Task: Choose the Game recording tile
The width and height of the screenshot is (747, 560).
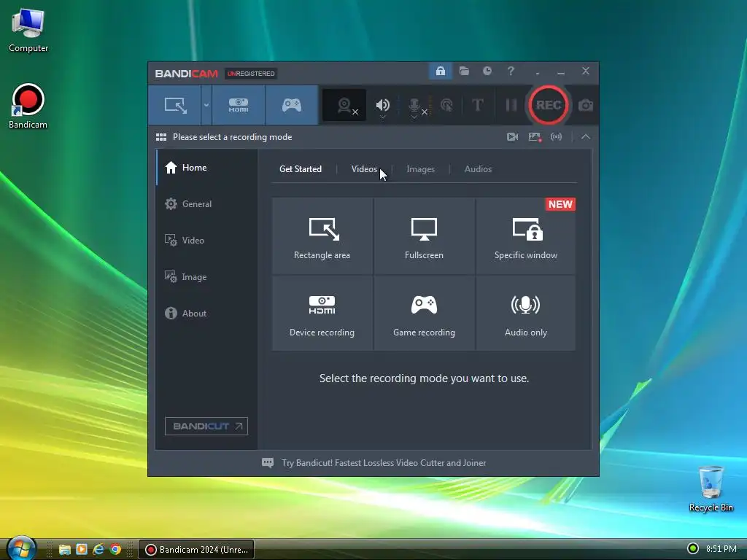Action: tap(424, 314)
